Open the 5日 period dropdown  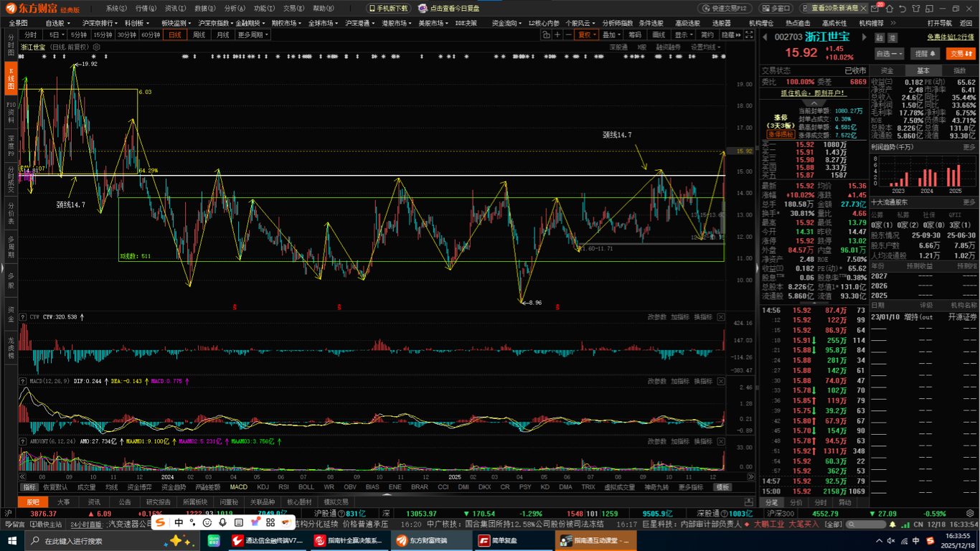tap(55, 34)
